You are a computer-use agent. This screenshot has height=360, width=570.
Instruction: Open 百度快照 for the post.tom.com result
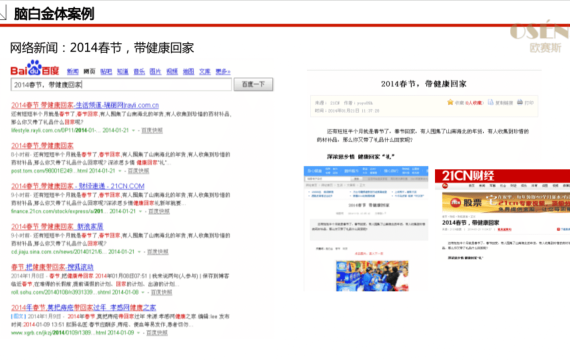point(139,171)
